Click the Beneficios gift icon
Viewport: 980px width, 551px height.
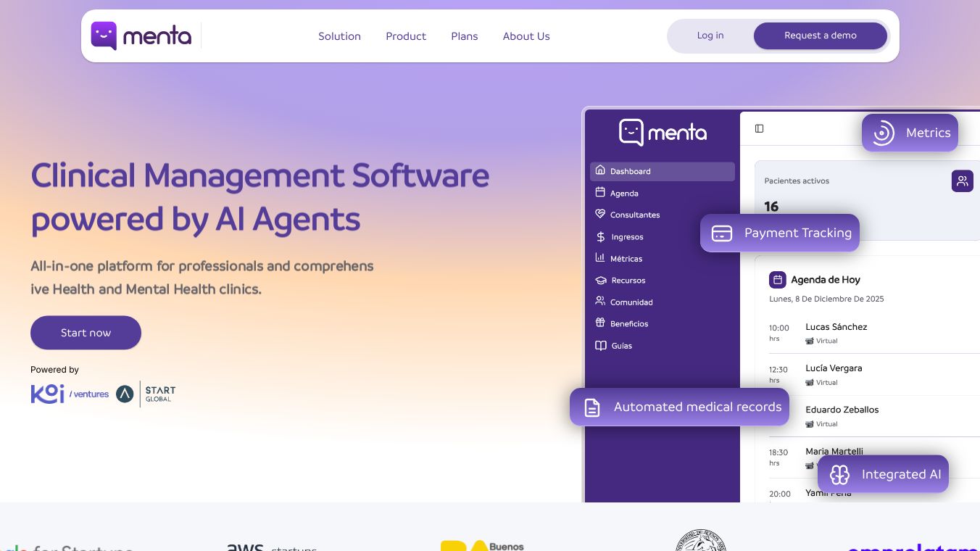600,323
